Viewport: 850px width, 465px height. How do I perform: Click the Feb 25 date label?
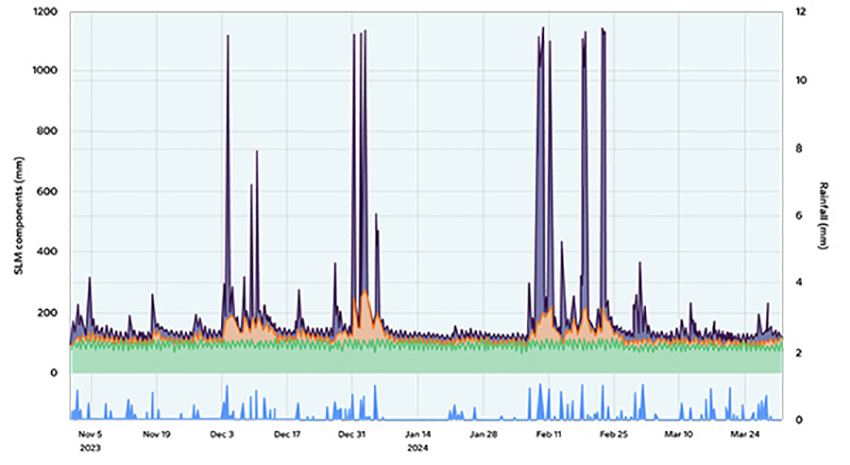point(614,435)
